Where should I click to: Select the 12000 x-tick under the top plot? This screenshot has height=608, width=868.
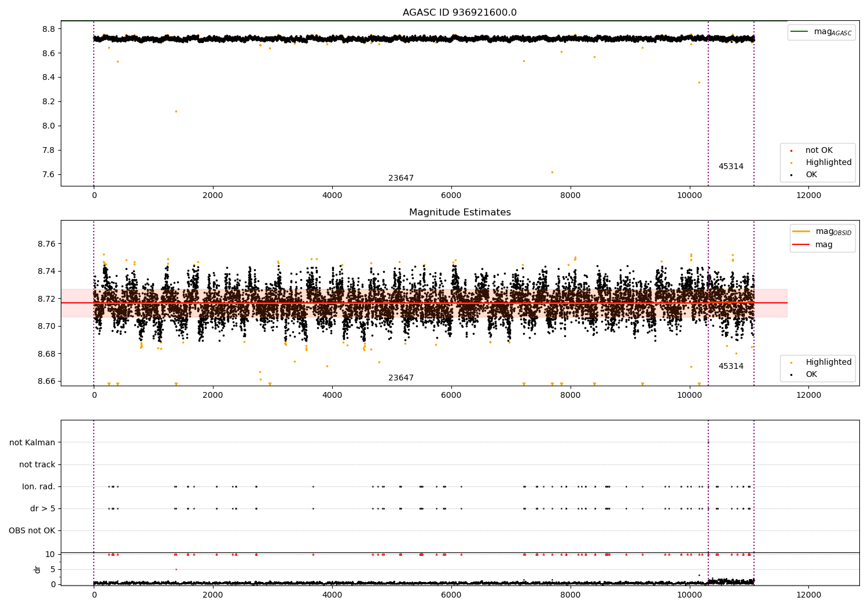[x=808, y=196]
